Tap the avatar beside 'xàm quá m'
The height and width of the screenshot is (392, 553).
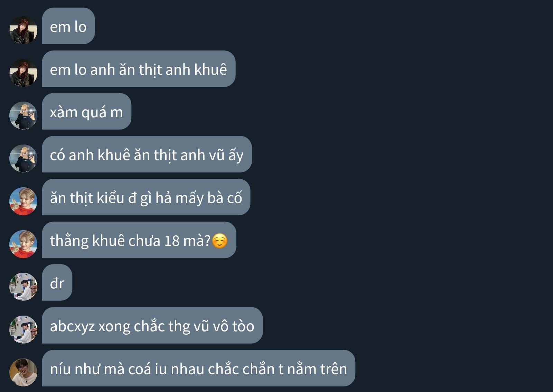(x=23, y=115)
